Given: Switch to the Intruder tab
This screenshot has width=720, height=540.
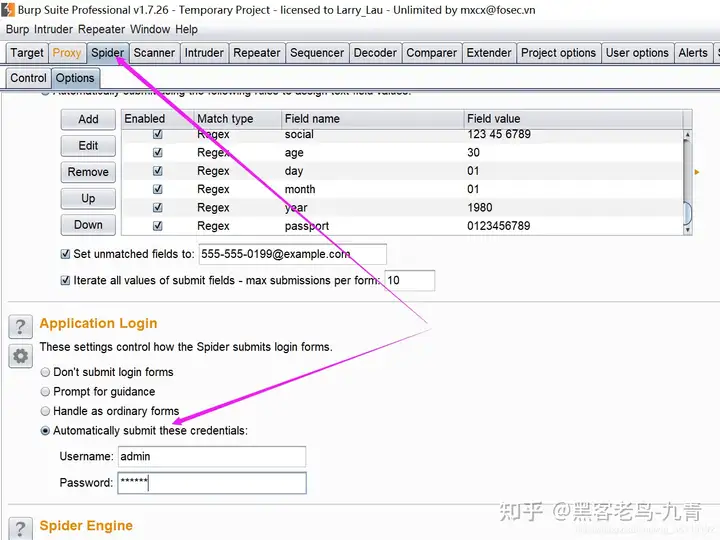Looking at the screenshot, I should 204,53.
